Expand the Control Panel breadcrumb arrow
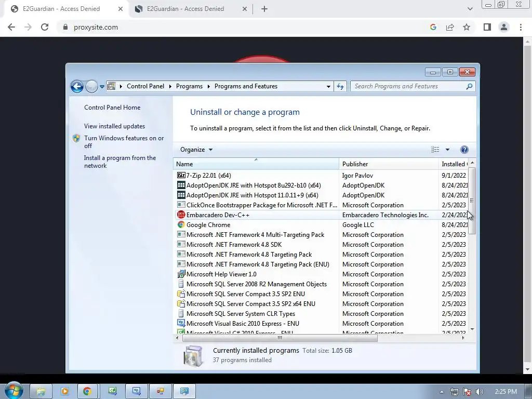Screen dimensions: 532x399 (x=170, y=87)
